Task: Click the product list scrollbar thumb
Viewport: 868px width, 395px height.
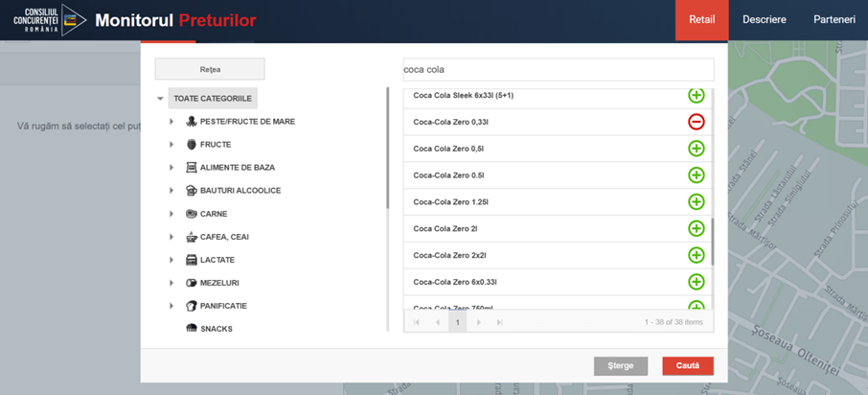Action: click(713, 243)
